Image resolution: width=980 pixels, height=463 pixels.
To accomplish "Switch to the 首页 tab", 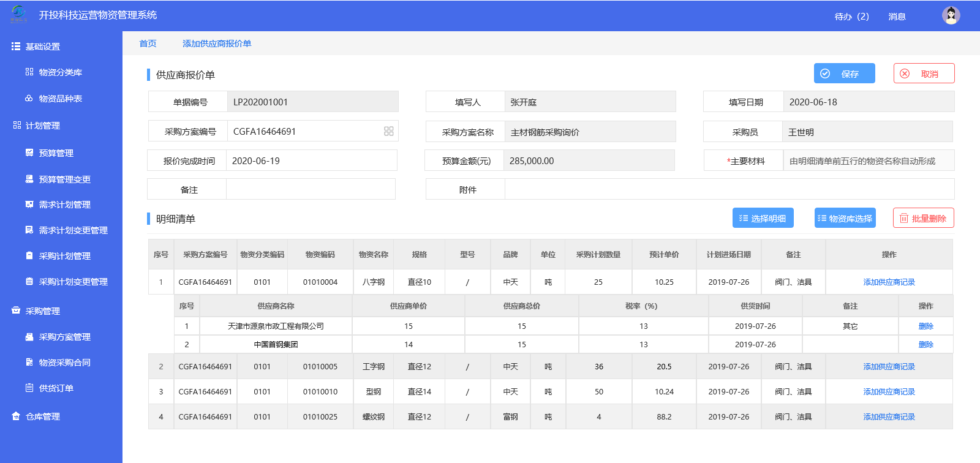I will (148, 43).
